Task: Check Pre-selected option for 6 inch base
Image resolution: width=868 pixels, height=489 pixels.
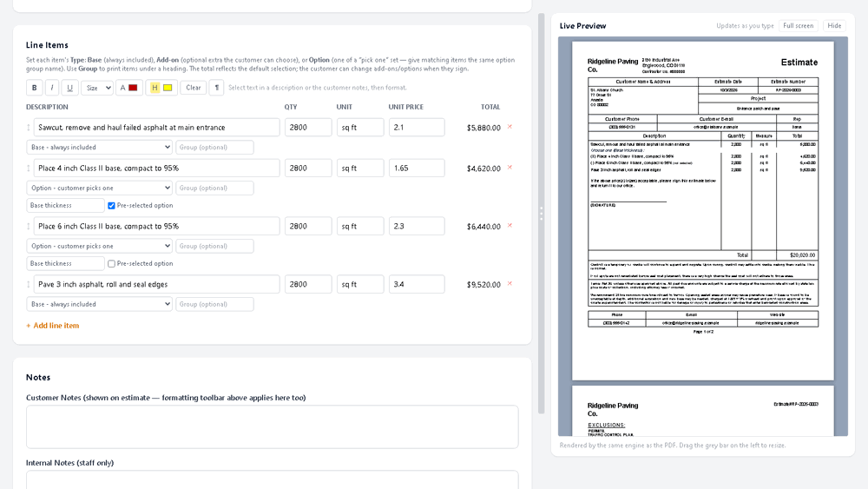Action: coord(111,263)
